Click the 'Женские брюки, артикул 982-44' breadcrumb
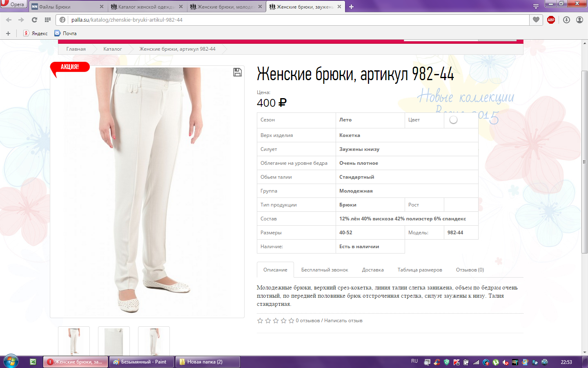This screenshot has width=588, height=368. (x=178, y=49)
